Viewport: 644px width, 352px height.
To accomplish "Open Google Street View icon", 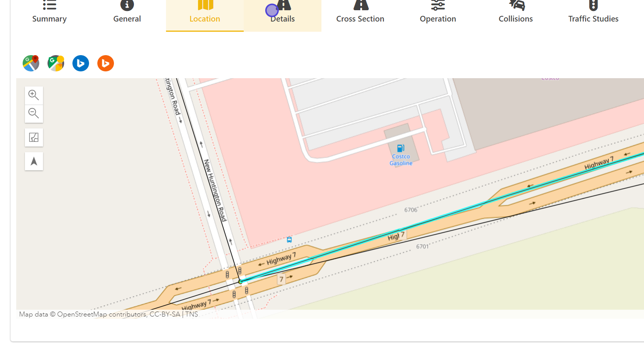I will [x=56, y=63].
